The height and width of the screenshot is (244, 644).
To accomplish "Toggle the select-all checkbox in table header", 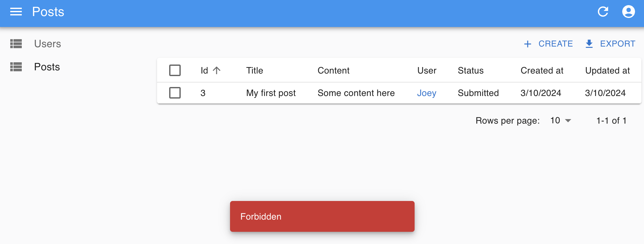I will 175,70.
